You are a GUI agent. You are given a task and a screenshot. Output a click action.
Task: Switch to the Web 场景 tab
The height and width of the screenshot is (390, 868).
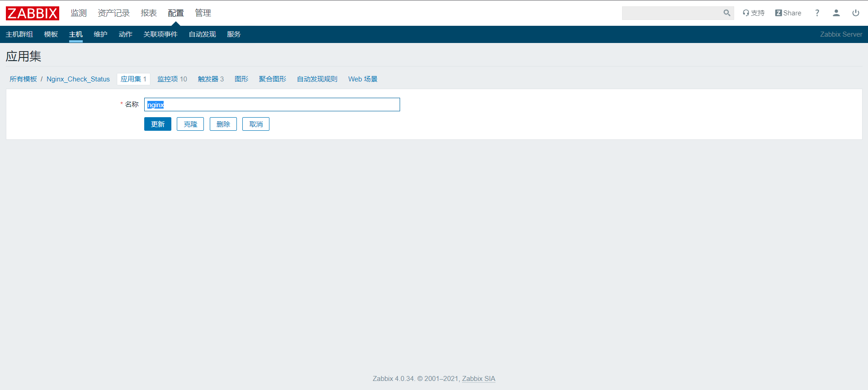(363, 79)
